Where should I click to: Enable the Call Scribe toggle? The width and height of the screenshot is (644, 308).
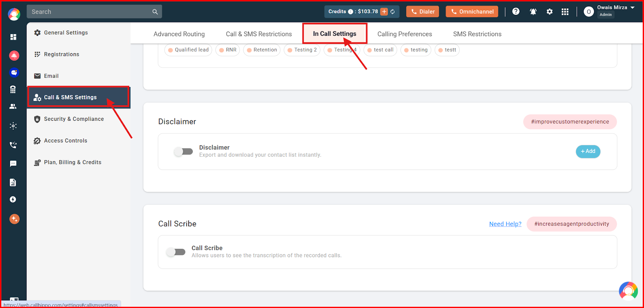(x=176, y=252)
